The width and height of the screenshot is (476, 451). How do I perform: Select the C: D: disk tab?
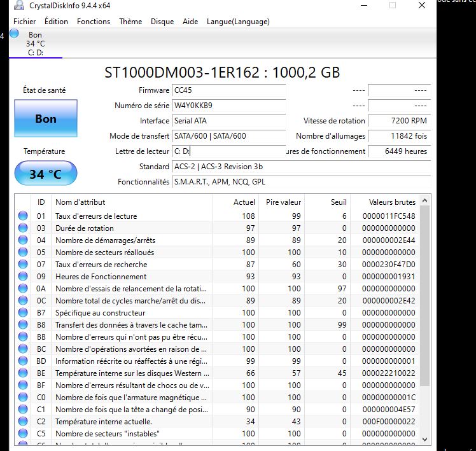[36, 43]
